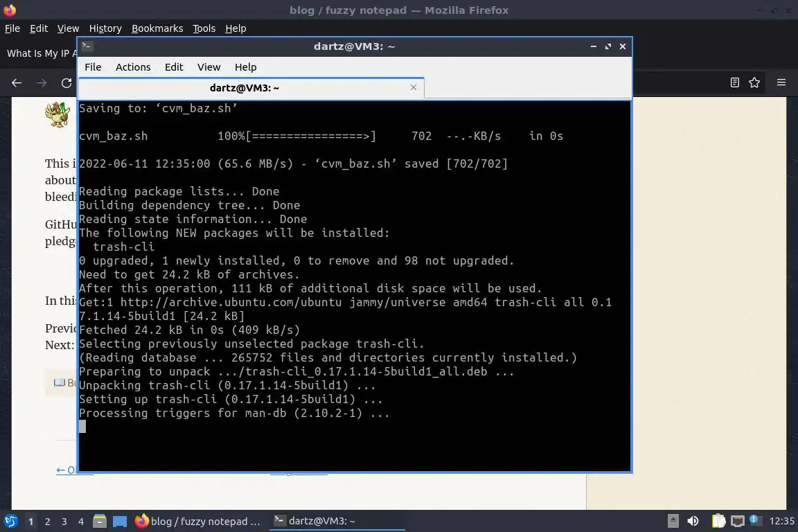Toggle Firefox reader view
Viewport: 798px width, 532px height.
tap(734, 82)
